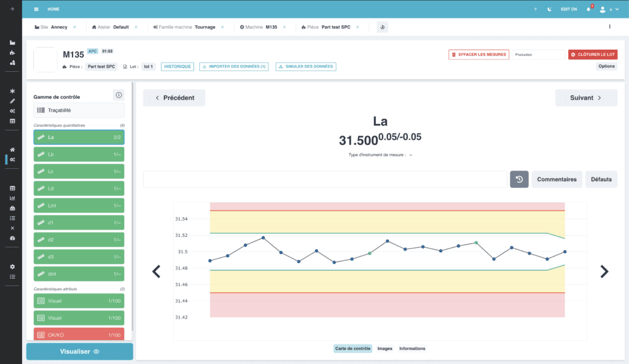Screen dimensions: 629x364
Task: Open the line chart icon in the sidebar
Action: (12, 198)
